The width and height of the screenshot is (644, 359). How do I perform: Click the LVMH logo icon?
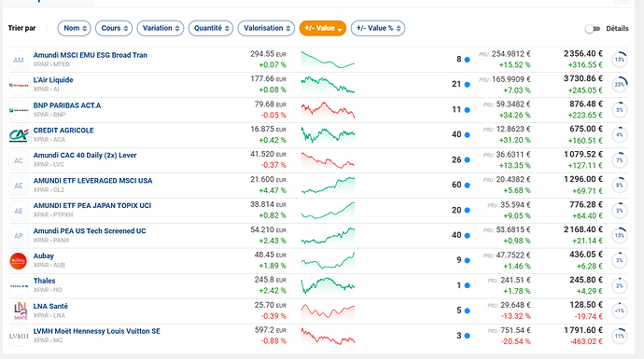coord(19,336)
